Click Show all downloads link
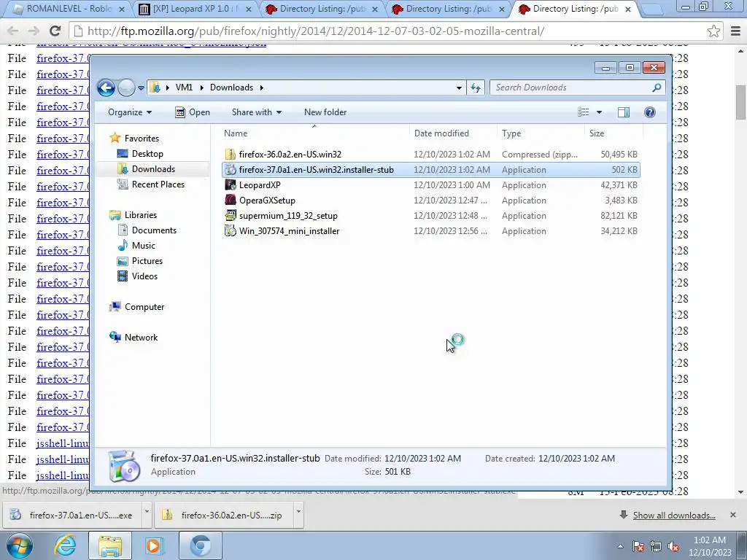The height and width of the screenshot is (560, 747). click(674, 516)
